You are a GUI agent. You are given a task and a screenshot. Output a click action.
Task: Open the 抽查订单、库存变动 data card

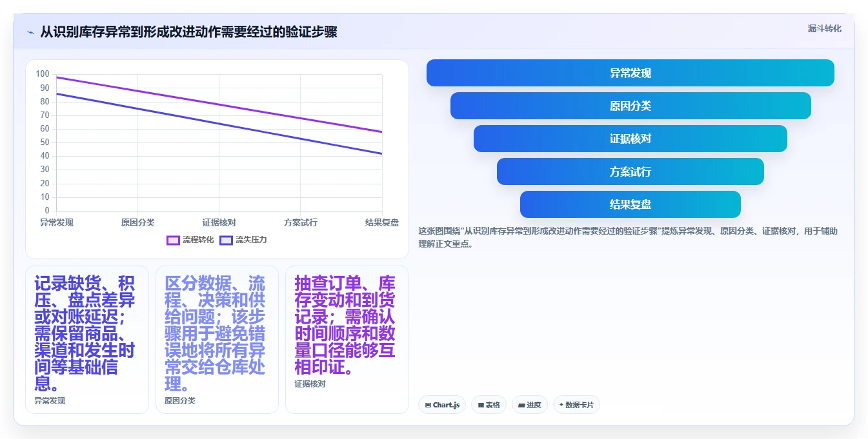(x=347, y=340)
